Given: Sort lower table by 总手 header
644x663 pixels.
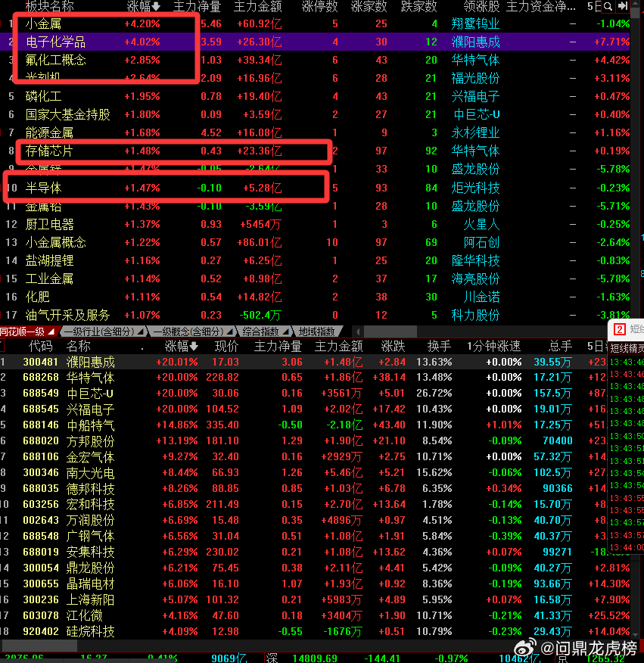Looking at the screenshot, I should (560, 347).
